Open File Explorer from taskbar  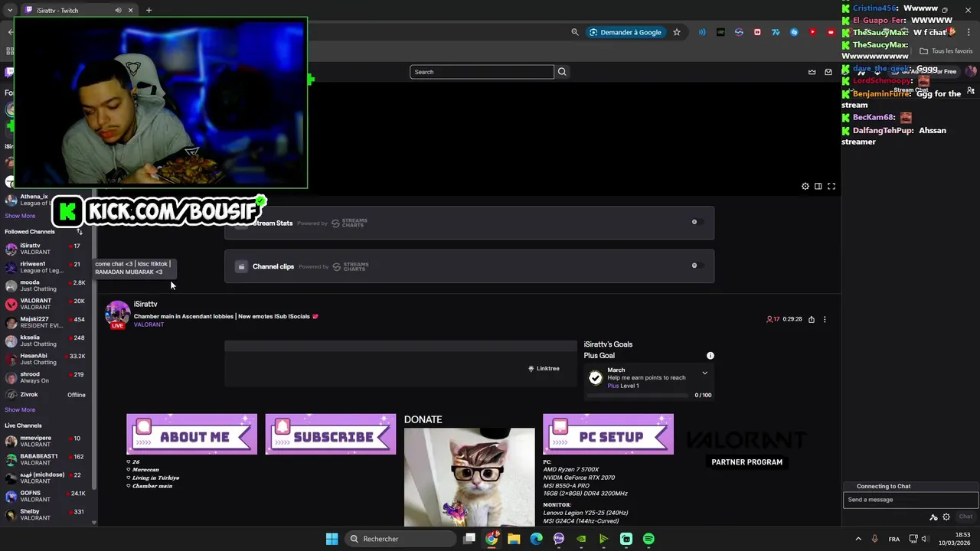point(514,539)
